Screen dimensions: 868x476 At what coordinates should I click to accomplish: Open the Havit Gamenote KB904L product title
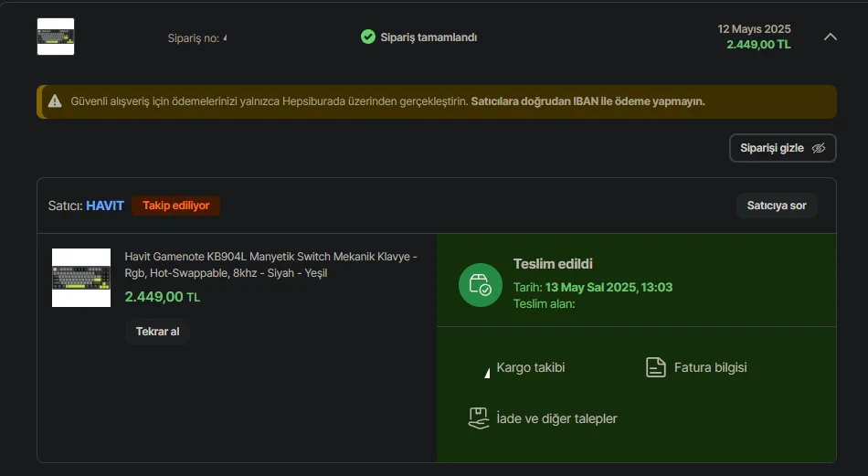(270, 265)
